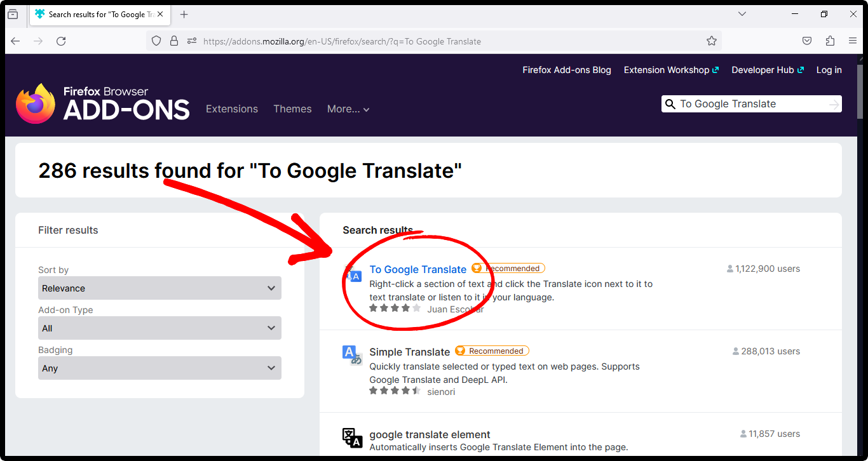This screenshot has width=868, height=461.
Task: Expand the More… navigation menu
Action: click(x=348, y=109)
